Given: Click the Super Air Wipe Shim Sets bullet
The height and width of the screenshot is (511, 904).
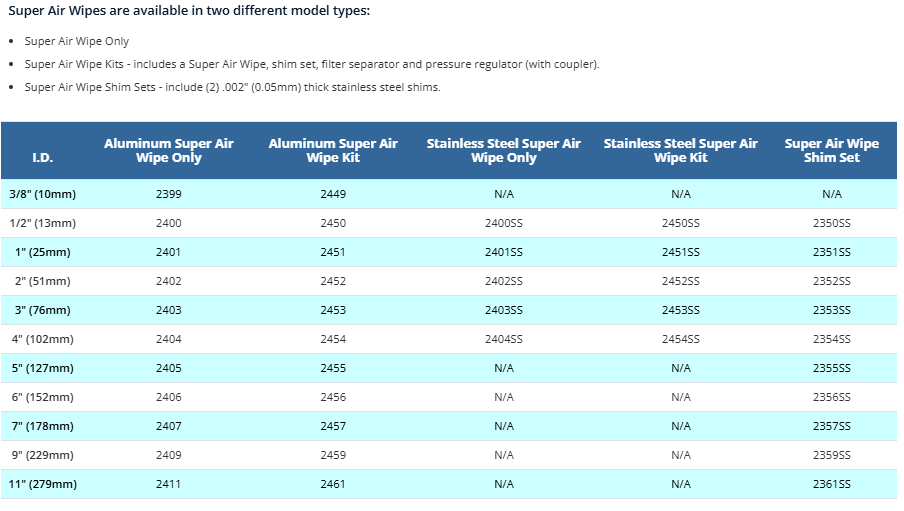Looking at the screenshot, I should click(x=232, y=87).
